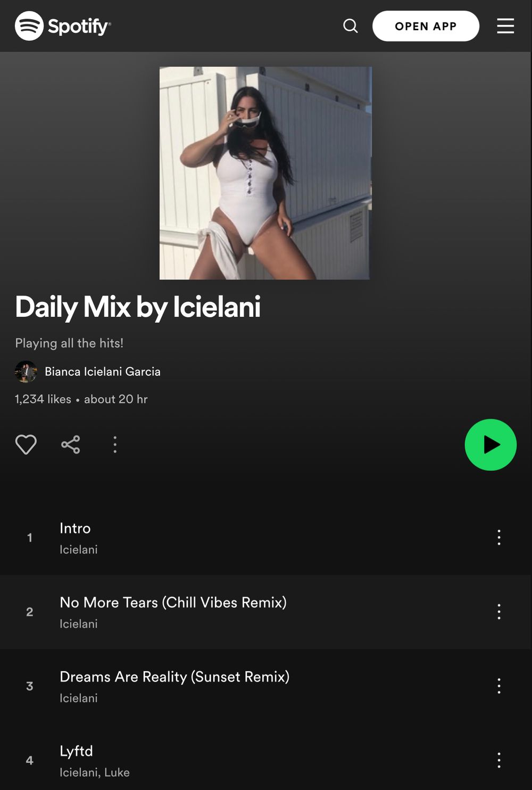532x790 pixels.
Task: Open options for Lyftd track
Action: click(499, 760)
